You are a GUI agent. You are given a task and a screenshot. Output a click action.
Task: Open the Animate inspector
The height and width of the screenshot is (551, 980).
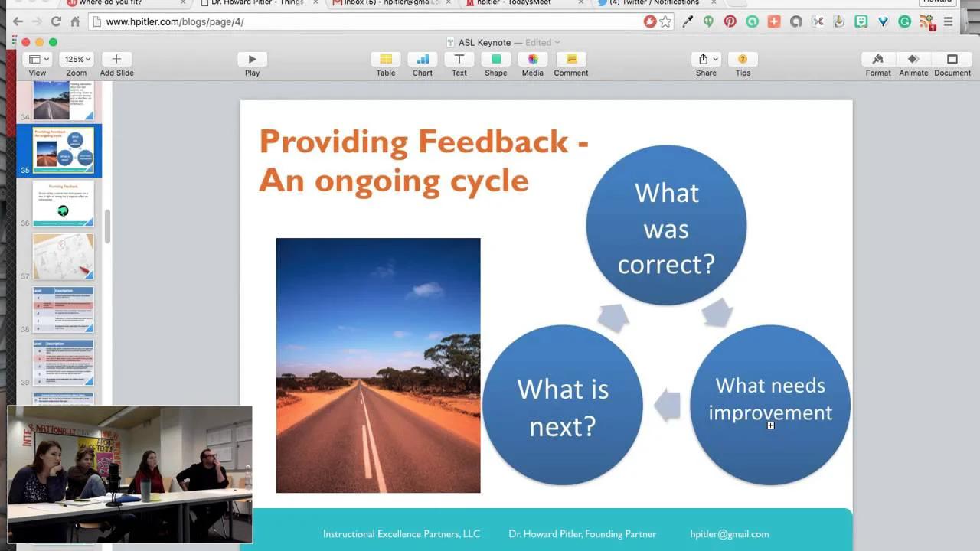[x=913, y=60]
